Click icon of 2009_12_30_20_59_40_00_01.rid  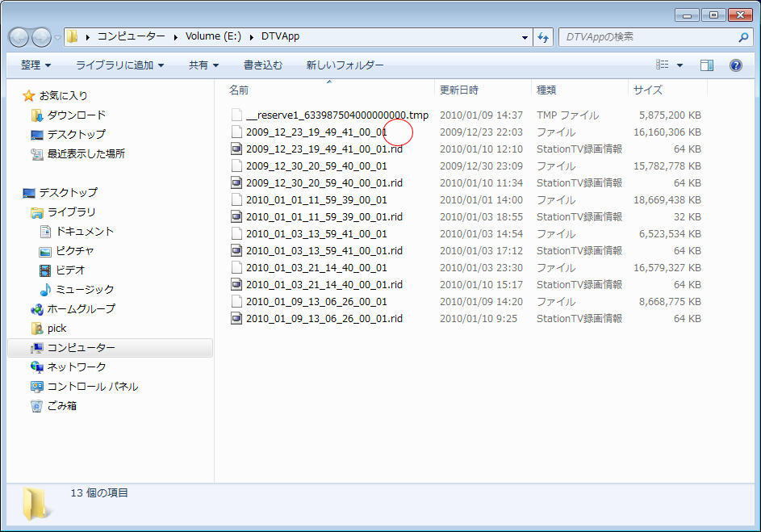click(236, 182)
